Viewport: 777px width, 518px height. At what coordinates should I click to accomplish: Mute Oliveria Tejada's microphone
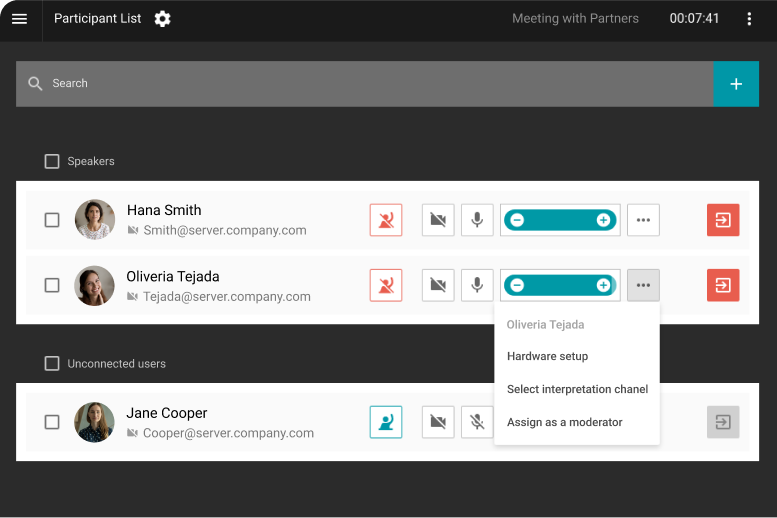(x=477, y=285)
